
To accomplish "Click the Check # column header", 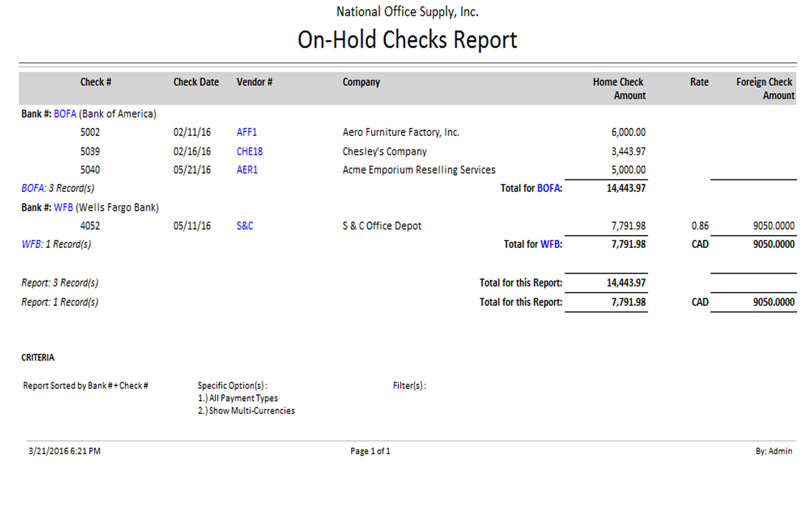I will pyautogui.click(x=95, y=82).
